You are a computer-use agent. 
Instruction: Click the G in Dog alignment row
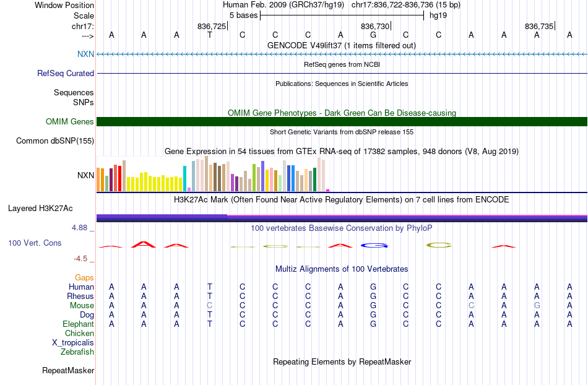click(x=373, y=315)
